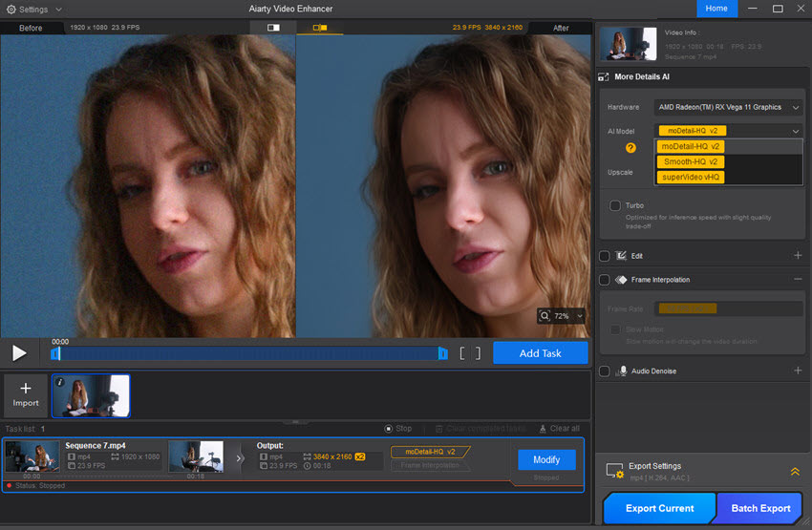Stop the running task

coord(397,429)
